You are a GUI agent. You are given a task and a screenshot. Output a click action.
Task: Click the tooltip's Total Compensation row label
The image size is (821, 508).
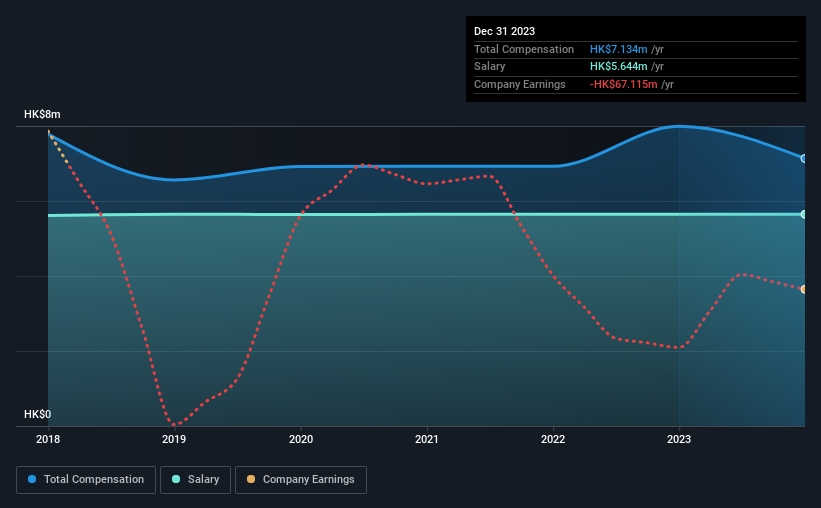[524, 49]
